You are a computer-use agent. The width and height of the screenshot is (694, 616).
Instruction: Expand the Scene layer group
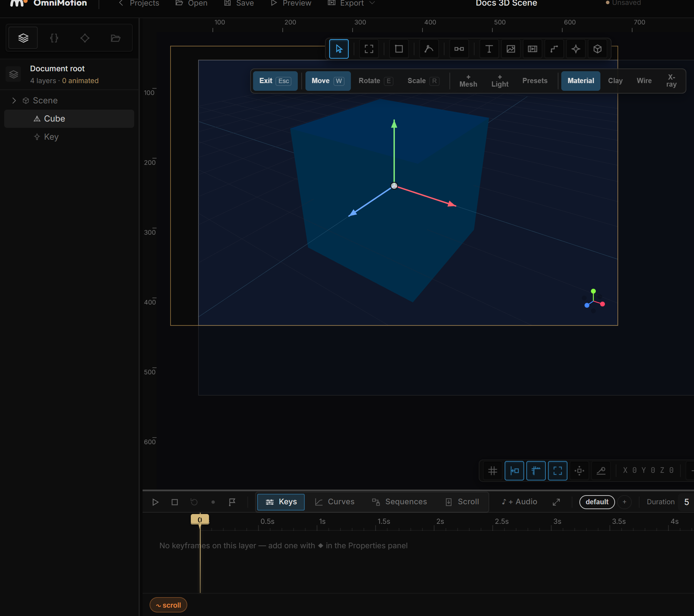[x=14, y=101]
